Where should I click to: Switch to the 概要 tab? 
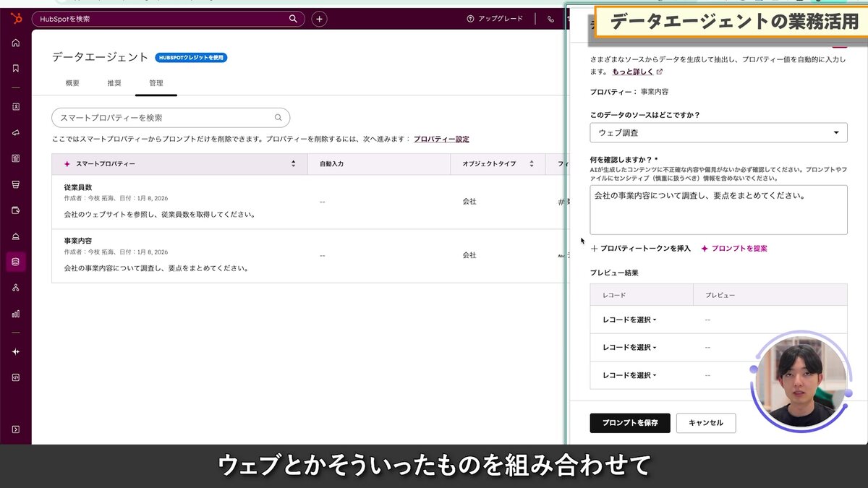tap(71, 82)
